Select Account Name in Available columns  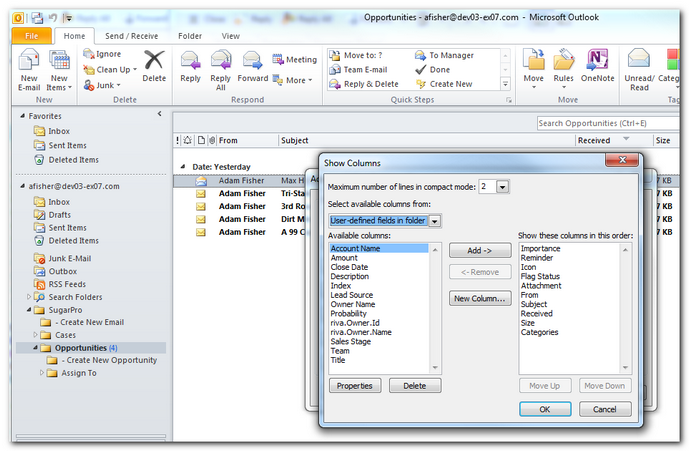379,248
